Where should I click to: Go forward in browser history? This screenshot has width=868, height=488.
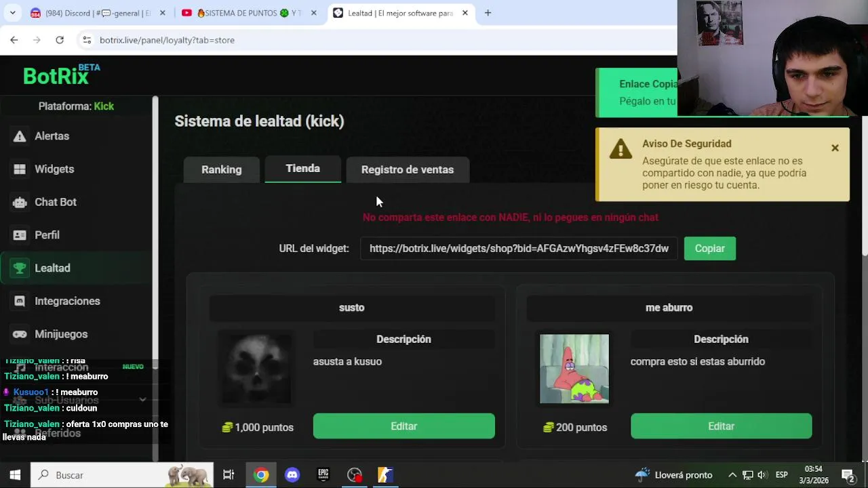[37, 40]
